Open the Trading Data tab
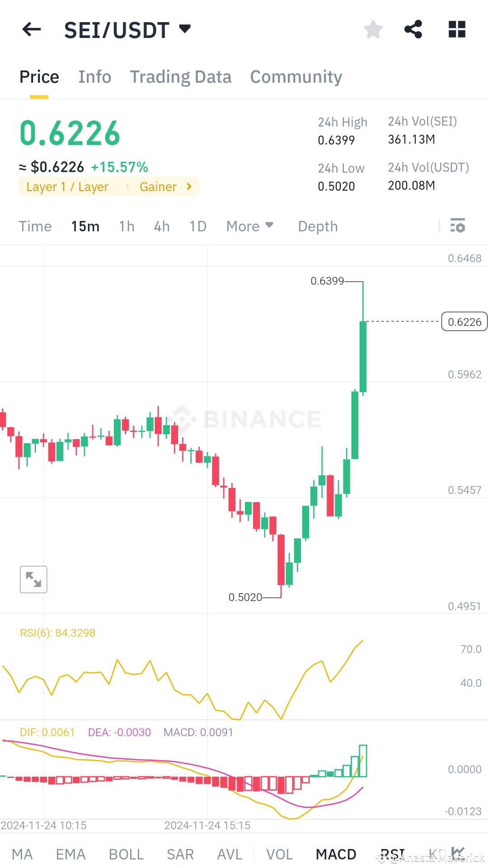Image resolution: width=488 pixels, height=868 pixels. coord(181,77)
